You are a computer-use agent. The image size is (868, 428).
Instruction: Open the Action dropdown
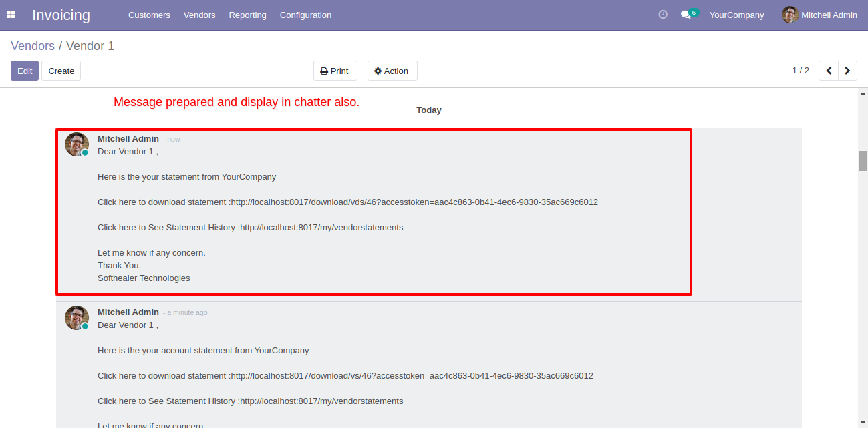click(x=392, y=71)
